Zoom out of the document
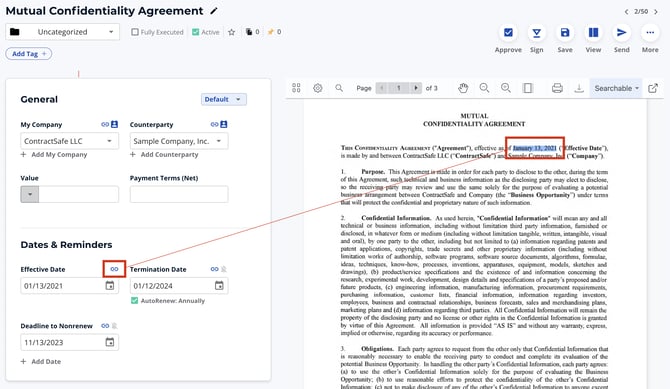The height and width of the screenshot is (389, 670). (x=484, y=88)
